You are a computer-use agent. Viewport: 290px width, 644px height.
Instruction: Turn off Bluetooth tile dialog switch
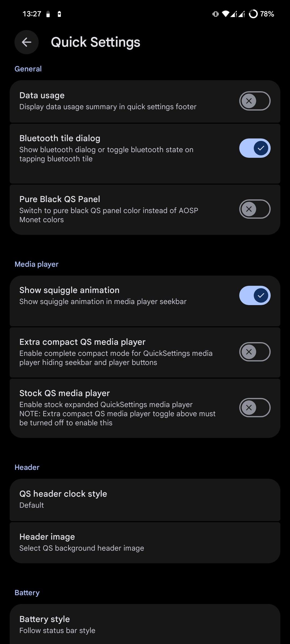[255, 148]
